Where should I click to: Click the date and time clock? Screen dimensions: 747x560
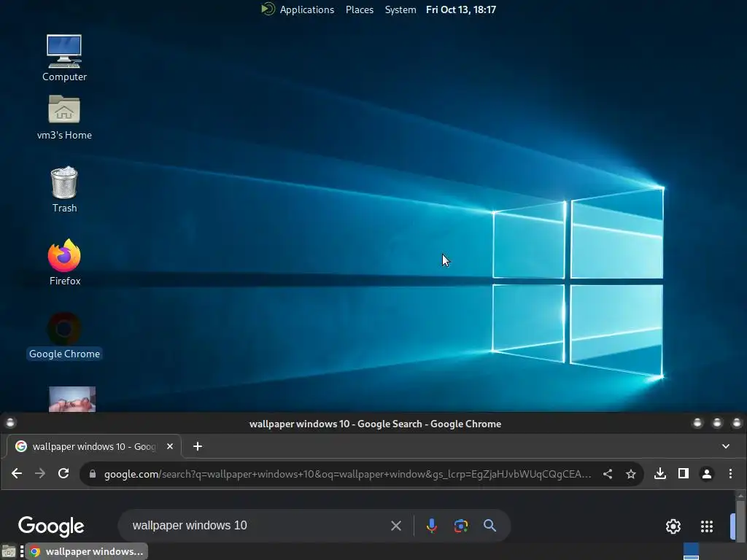point(461,9)
